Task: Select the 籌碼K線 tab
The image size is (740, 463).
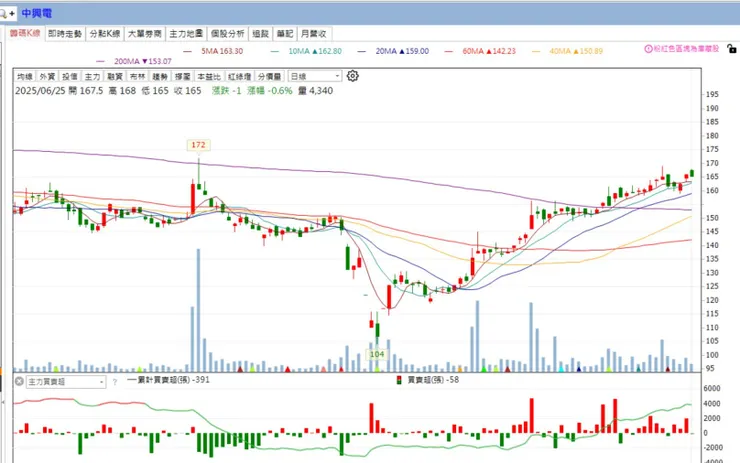Action: pos(25,34)
